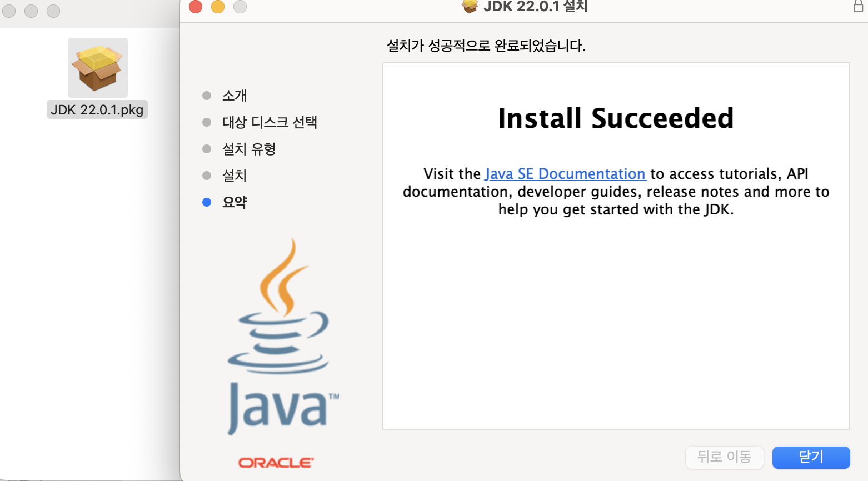Click the Install Succeeded heading
Viewport: 868px width, 481px height.
(616, 118)
